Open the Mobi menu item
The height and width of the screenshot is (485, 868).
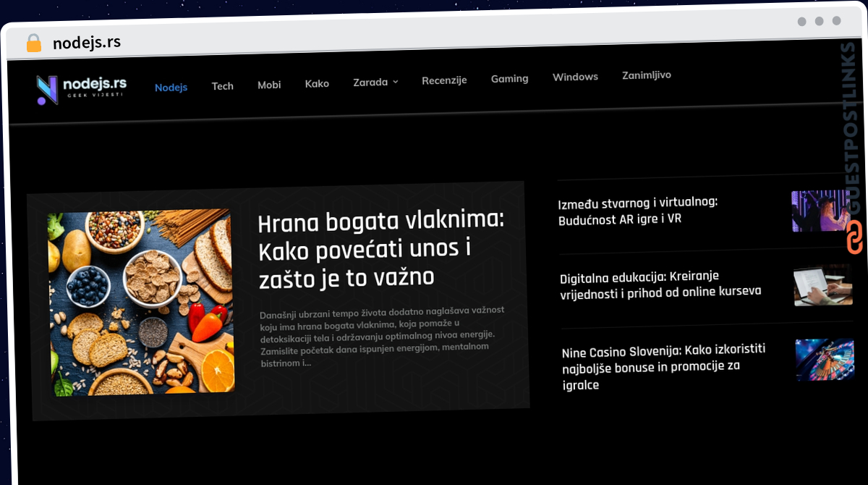click(x=269, y=85)
